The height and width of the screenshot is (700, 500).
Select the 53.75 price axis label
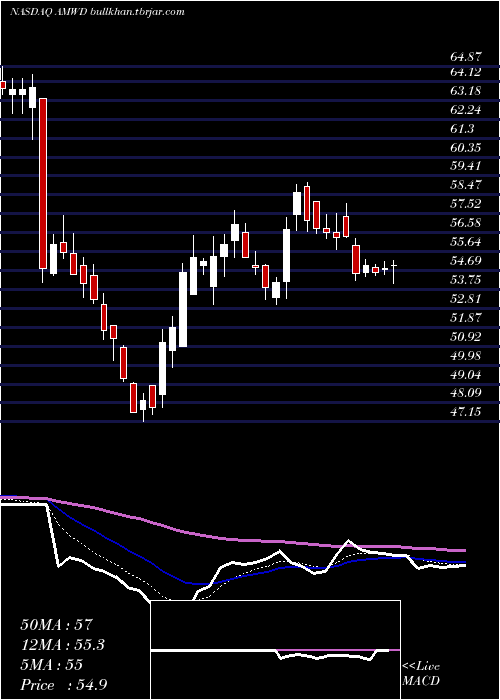(x=466, y=279)
